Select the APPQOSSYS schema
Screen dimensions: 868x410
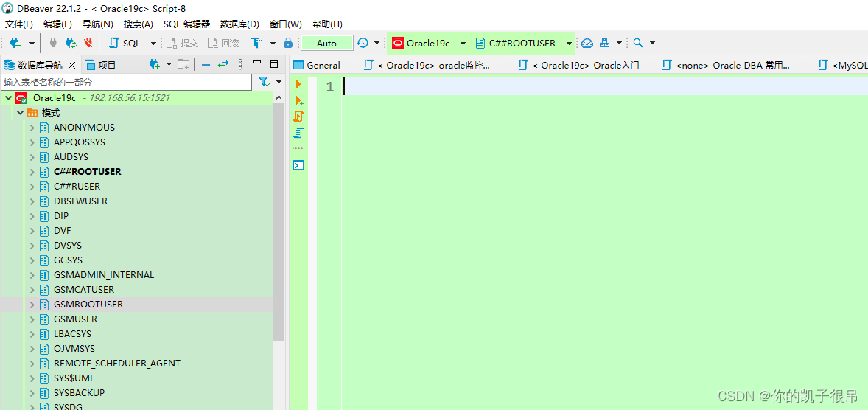tap(79, 142)
